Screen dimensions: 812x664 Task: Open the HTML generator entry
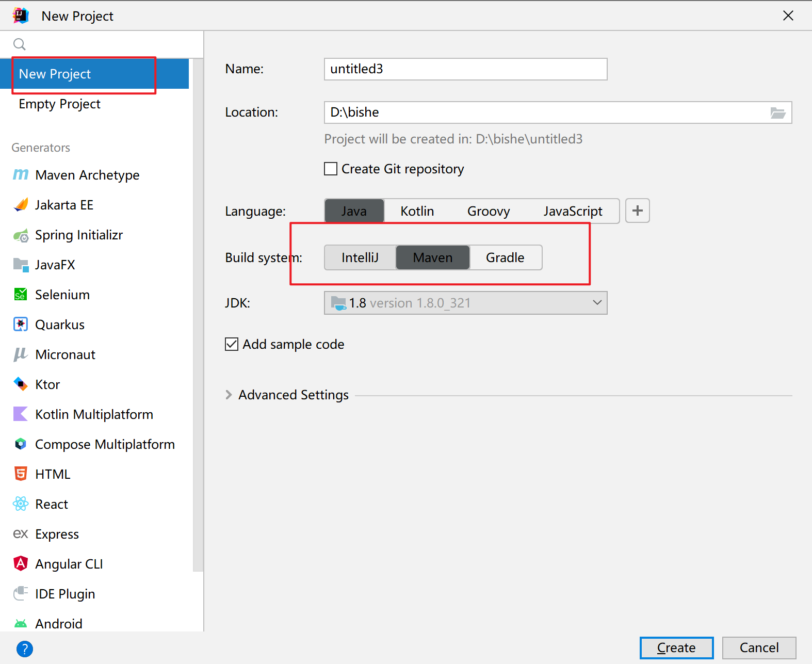pyautogui.click(x=94, y=474)
